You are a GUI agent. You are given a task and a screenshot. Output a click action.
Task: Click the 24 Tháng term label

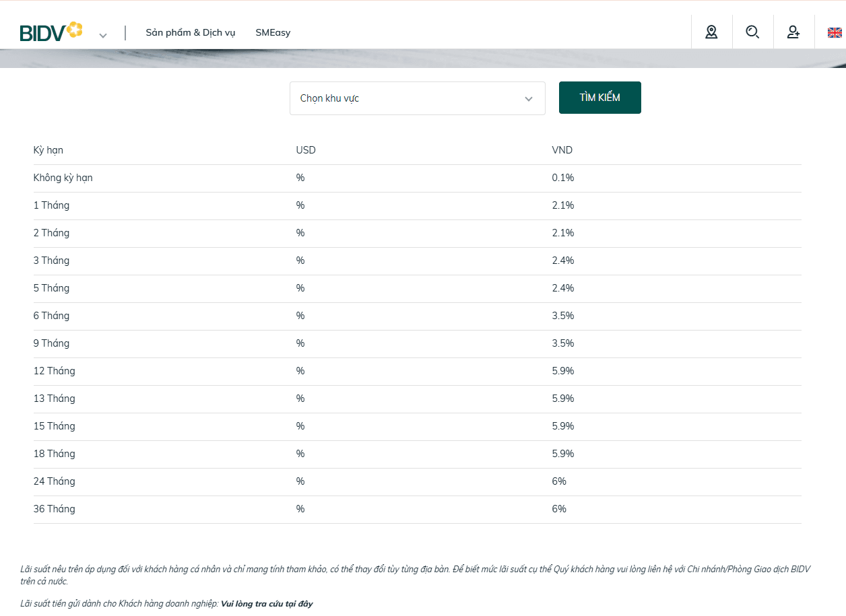[55, 481]
